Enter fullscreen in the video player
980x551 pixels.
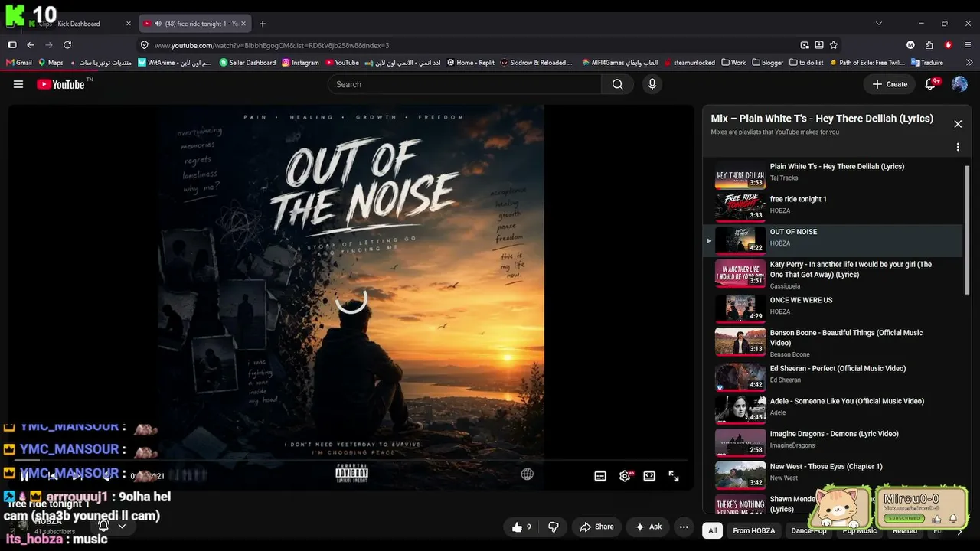674,476
